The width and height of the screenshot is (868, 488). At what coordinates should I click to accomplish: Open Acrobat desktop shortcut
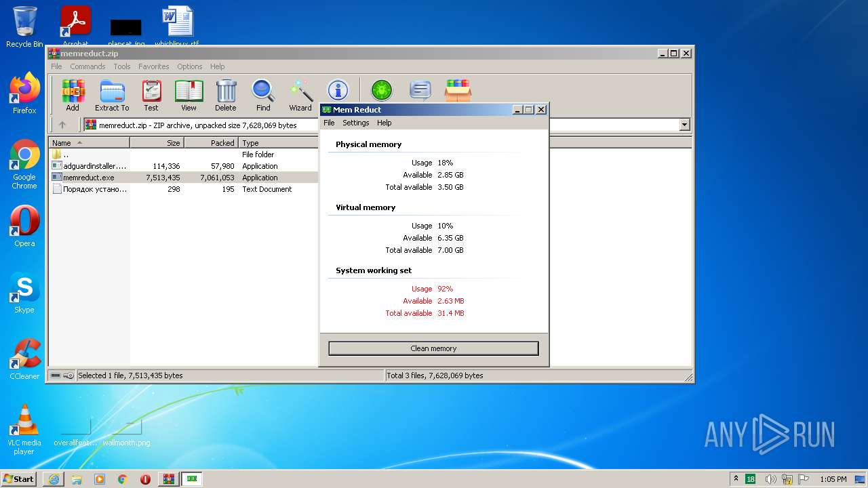click(76, 27)
